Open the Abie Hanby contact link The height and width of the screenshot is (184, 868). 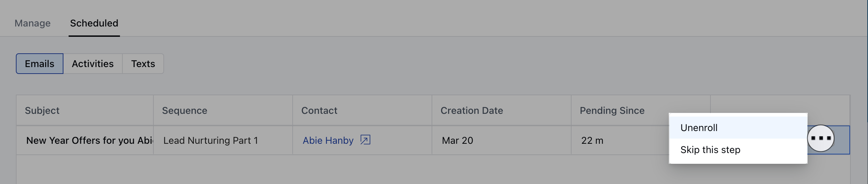(328, 140)
